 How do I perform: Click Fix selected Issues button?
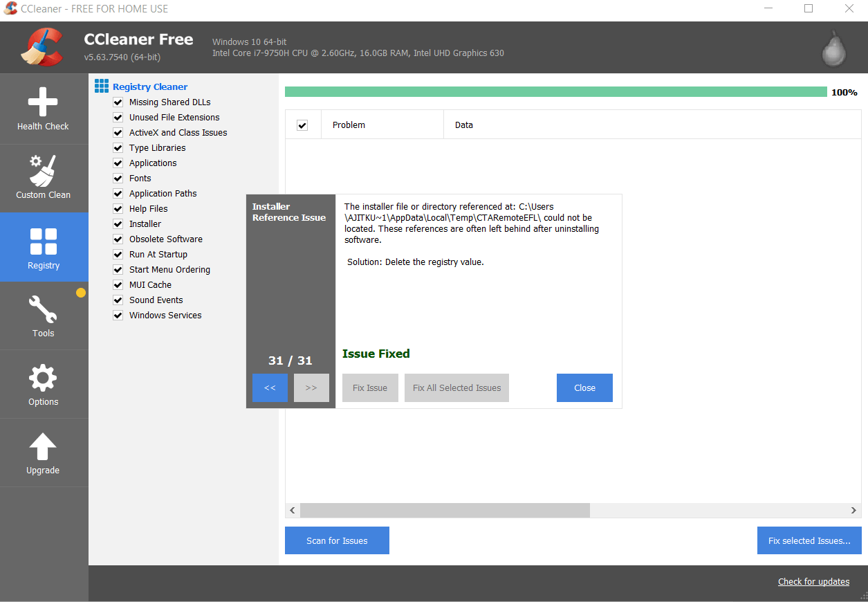pos(809,540)
